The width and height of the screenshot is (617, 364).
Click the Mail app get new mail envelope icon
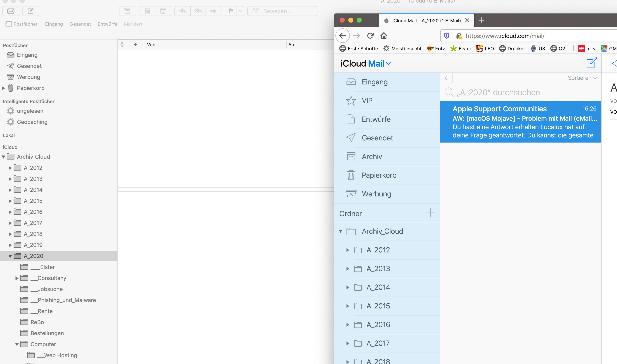[11, 11]
